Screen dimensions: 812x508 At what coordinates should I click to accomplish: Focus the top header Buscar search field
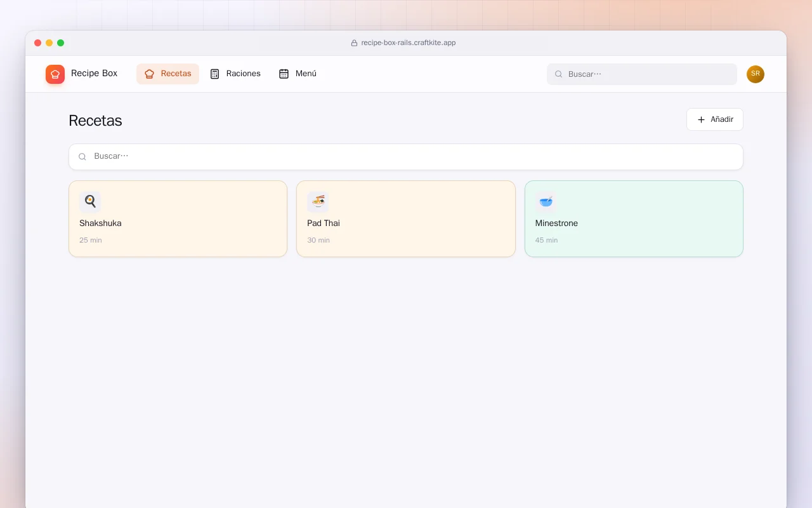(x=642, y=74)
